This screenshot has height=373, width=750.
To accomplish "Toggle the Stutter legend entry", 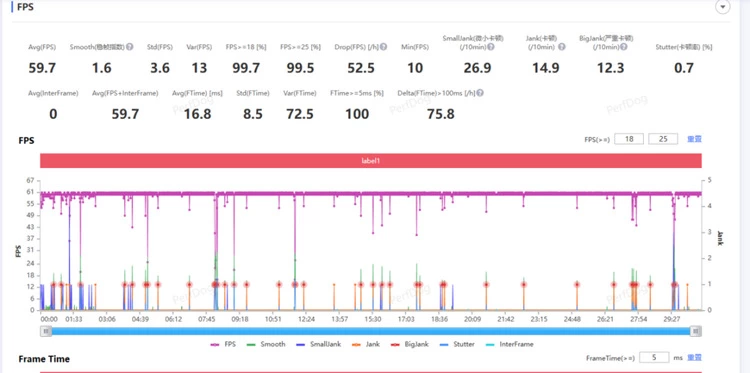I will coord(457,344).
